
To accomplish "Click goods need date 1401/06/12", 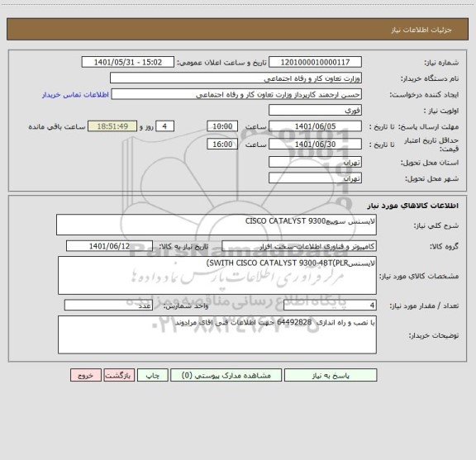I will (109, 246).
